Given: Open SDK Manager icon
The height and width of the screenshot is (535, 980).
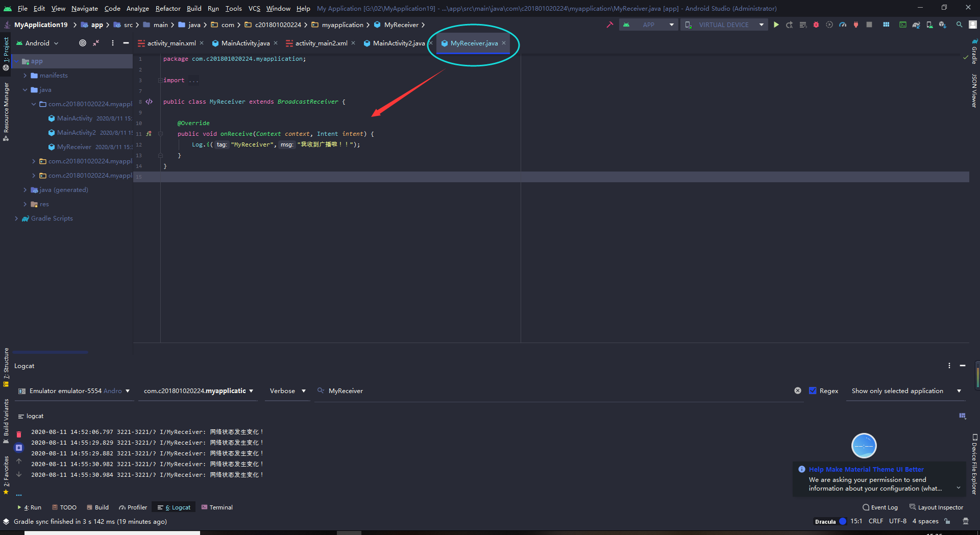Looking at the screenshot, I should tap(943, 25).
